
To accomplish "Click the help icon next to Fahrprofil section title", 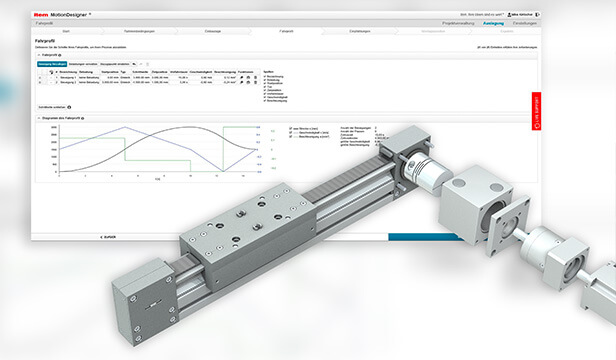I will pos(60,55).
